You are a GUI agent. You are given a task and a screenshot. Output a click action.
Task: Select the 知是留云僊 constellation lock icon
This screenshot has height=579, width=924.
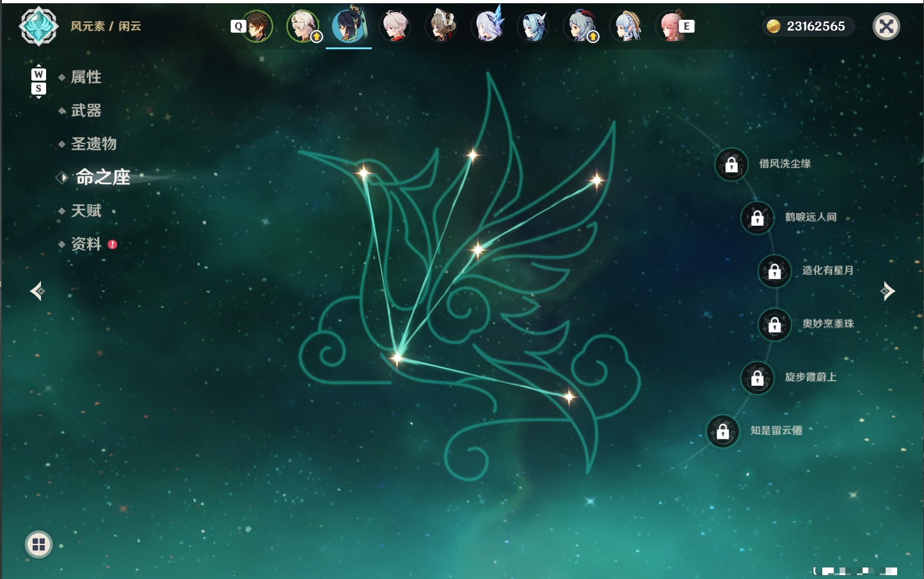(x=722, y=432)
